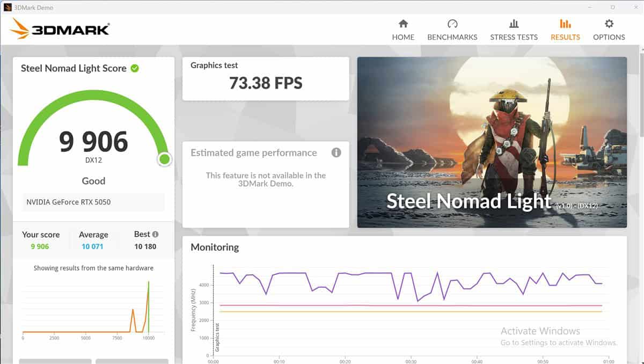Click the 3DMark logo in header
This screenshot has width=644, height=364.
(x=60, y=29)
